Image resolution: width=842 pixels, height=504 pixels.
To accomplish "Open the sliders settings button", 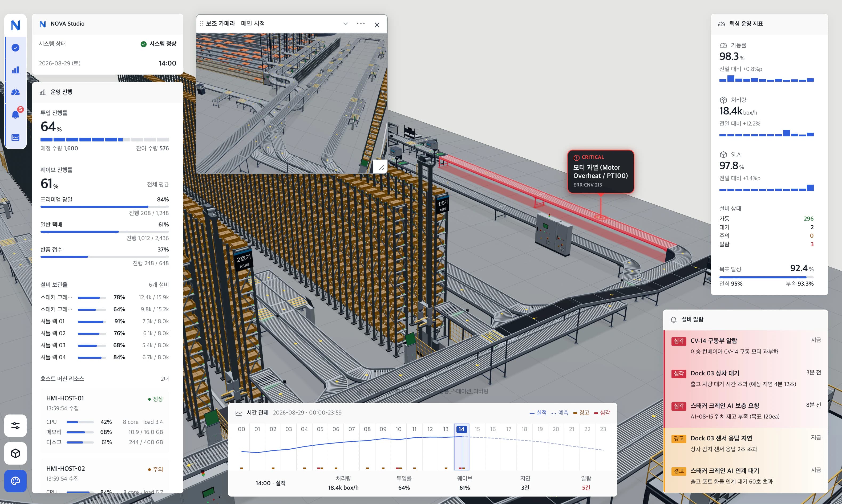I will coord(15,425).
